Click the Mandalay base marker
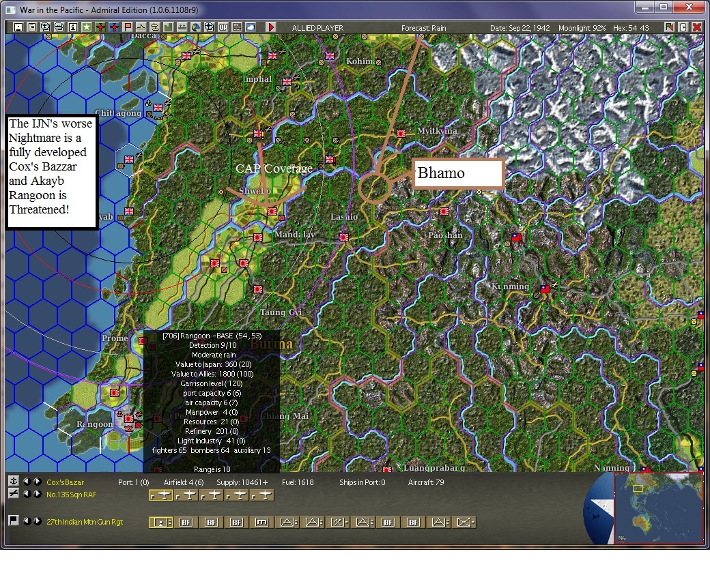710x588 pixels. pos(258,237)
